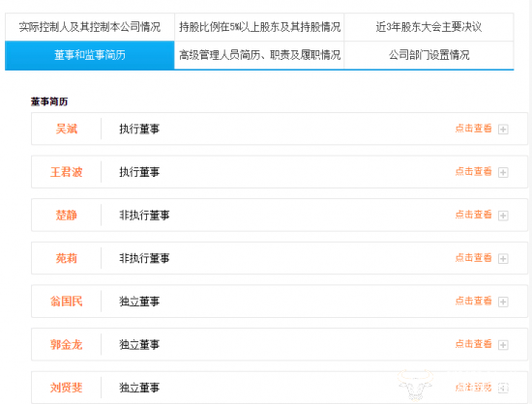Switch to 持股比例在5%以上股东及其持股情况 tab

(259, 27)
